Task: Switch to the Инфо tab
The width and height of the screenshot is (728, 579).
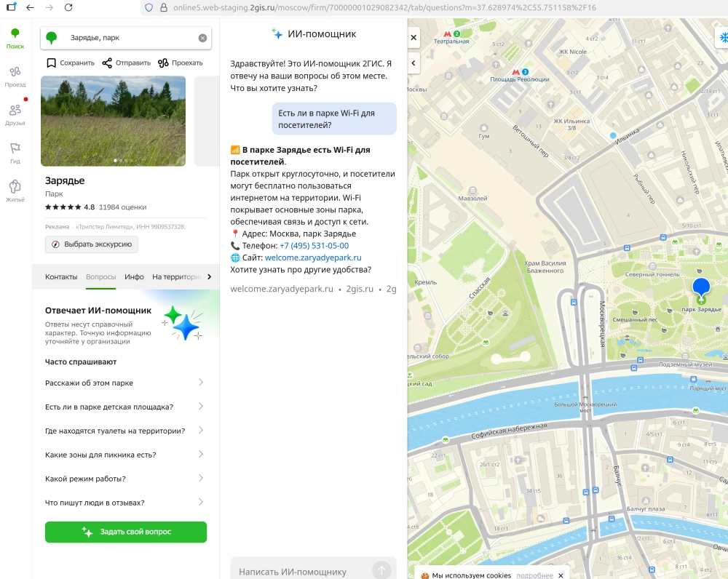Action: click(134, 276)
